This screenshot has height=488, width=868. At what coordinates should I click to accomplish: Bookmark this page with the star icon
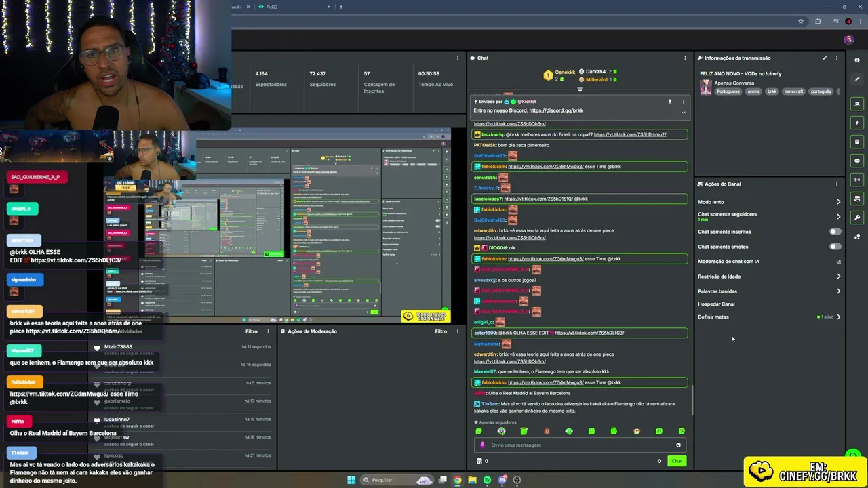(x=801, y=21)
